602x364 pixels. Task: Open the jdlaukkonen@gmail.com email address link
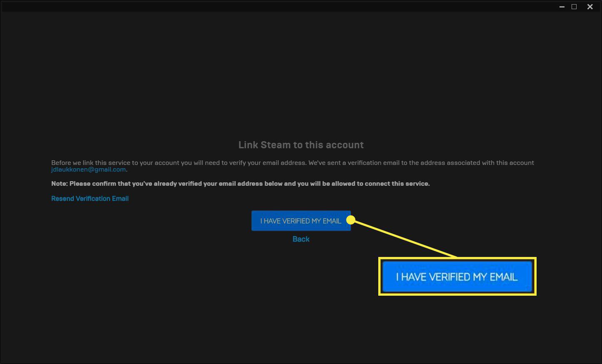coord(88,170)
